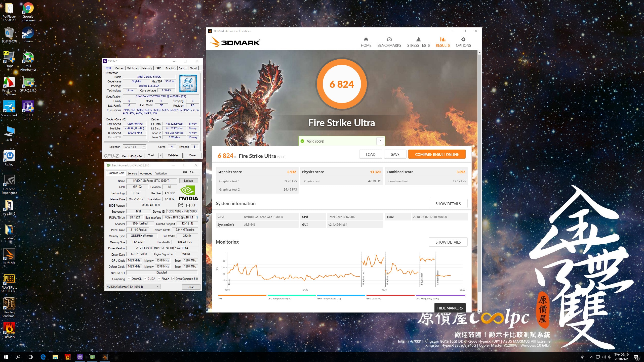Image resolution: width=644 pixels, height=362 pixels.
Task: Show details for System information
Action: pyautogui.click(x=448, y=204)
